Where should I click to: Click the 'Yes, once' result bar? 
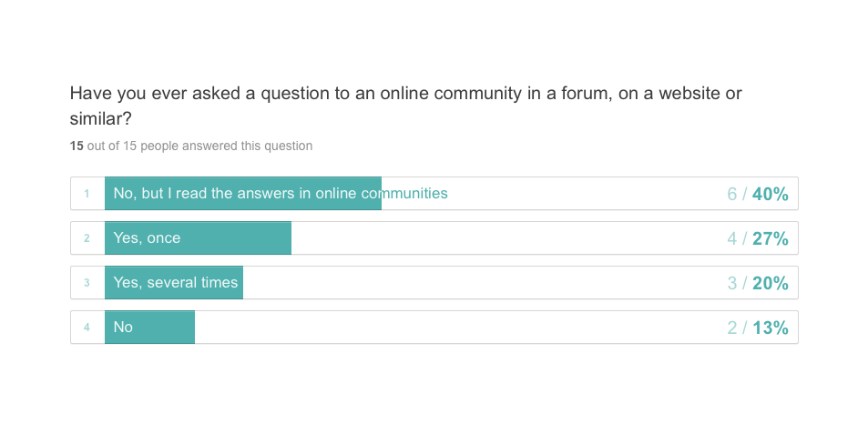(x=199, y=238)
